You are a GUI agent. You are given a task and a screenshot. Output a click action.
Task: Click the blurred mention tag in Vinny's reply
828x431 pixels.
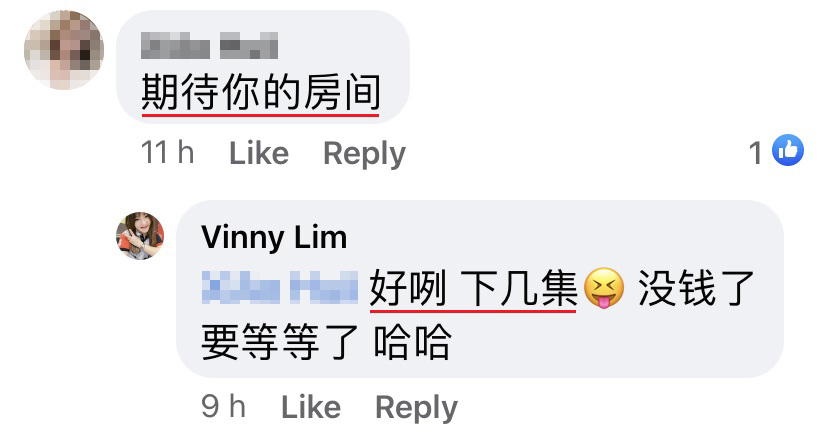tap(280, 287)
